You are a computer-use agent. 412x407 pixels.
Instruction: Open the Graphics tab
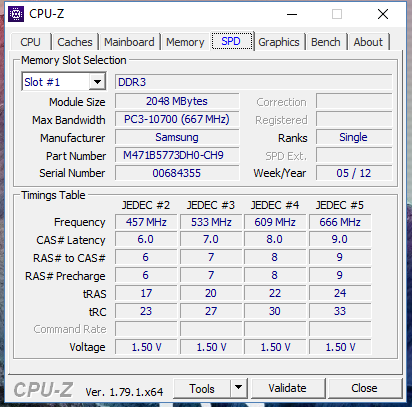pyautogui.click(x=279, y=42)
